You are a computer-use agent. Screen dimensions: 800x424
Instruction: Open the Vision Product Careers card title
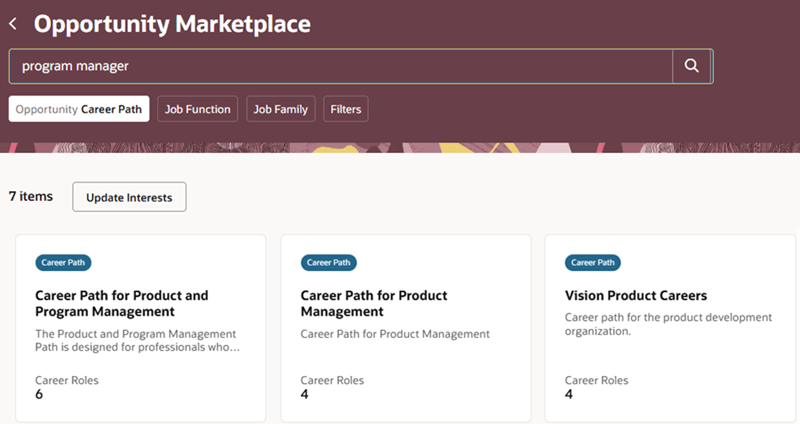[x=636, y=296]
